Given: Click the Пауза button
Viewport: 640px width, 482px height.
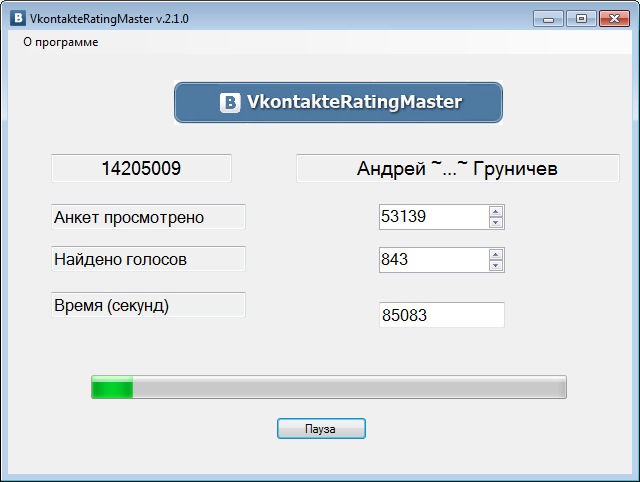Looking at the screenshot, I should [321, 429].
